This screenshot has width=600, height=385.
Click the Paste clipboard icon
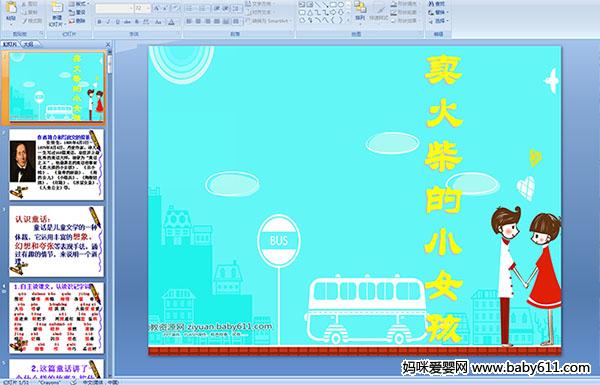pos(11,10)
